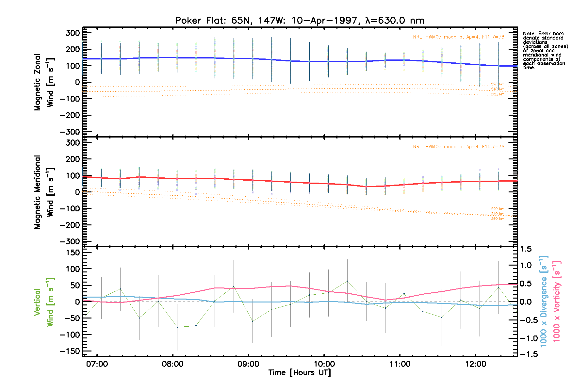Click NRL-HWM07 model label in meridional panel
This screenshot has width=588, height=392.
(458, 147)
